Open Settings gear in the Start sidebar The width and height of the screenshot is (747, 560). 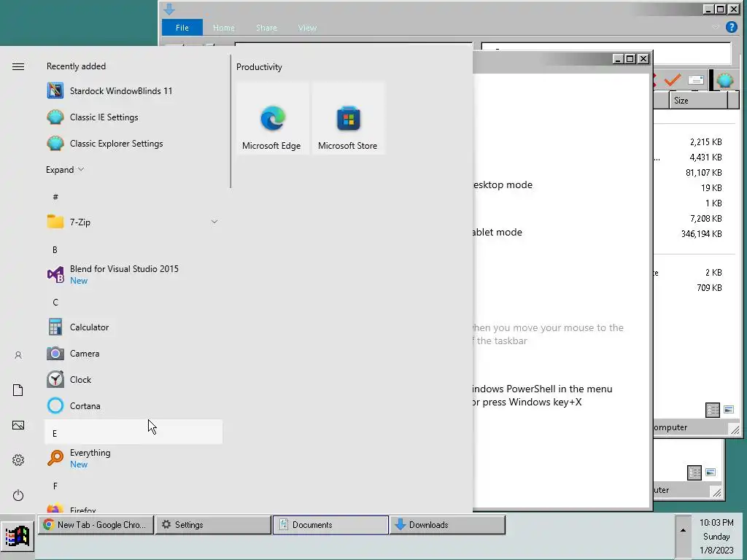pyautogui.click(x=18, y=460)
